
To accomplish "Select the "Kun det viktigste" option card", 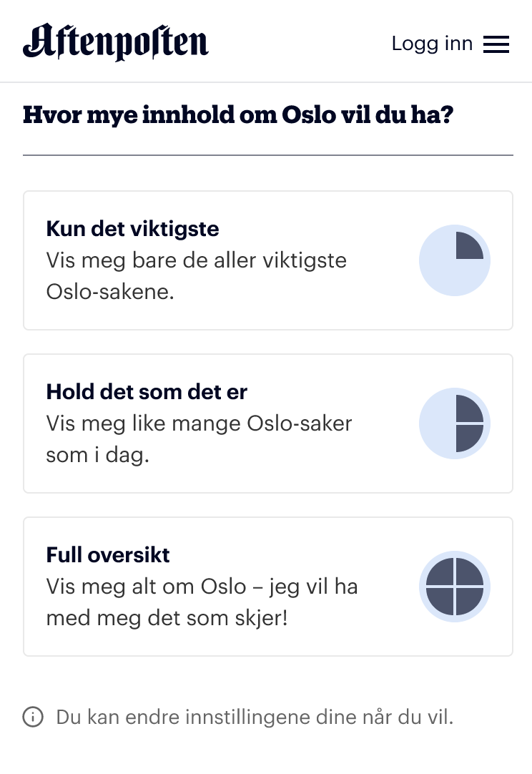I will pos(268,260).
